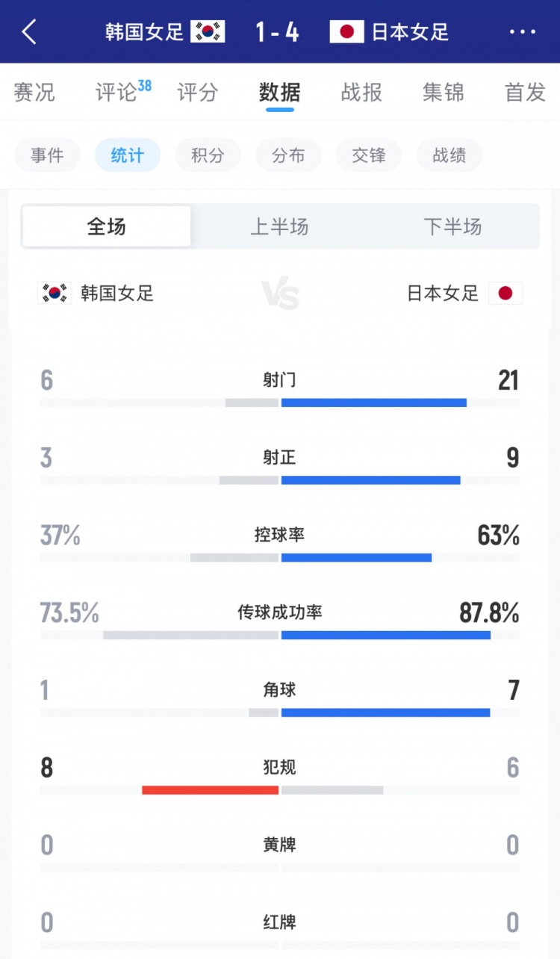This screenshot has height=959, width=560.
Task: Expand the 交锋 head-to-head section
Action: tap(369, 155)
